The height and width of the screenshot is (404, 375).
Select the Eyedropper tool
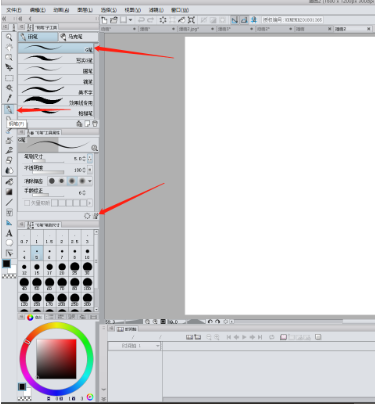click(x=9, y=98)
